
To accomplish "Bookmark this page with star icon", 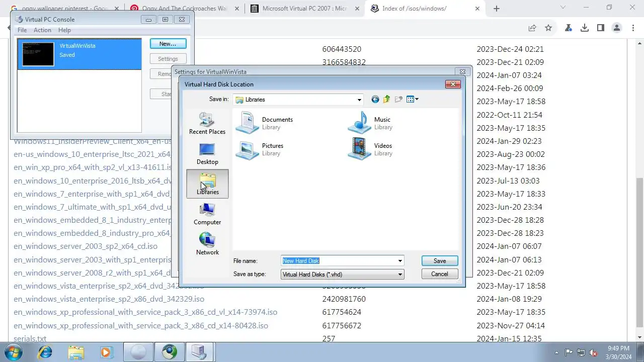I will tap(548, 28).
